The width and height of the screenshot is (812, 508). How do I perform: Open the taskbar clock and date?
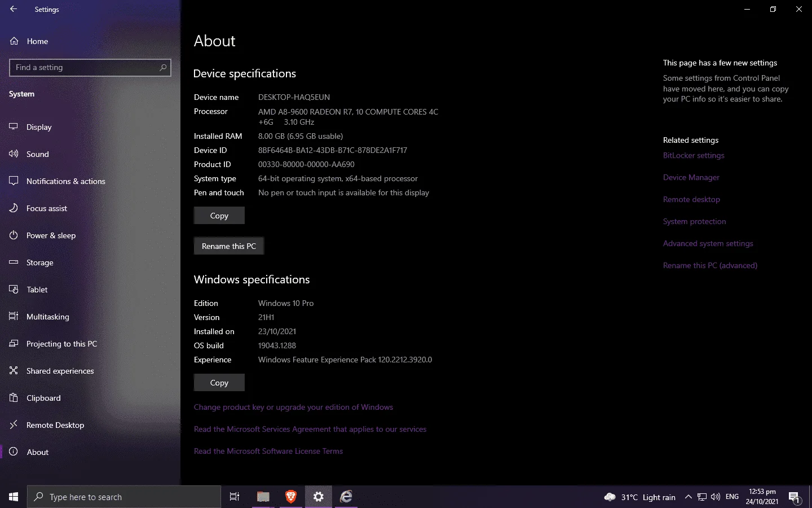tap(762, 497)
